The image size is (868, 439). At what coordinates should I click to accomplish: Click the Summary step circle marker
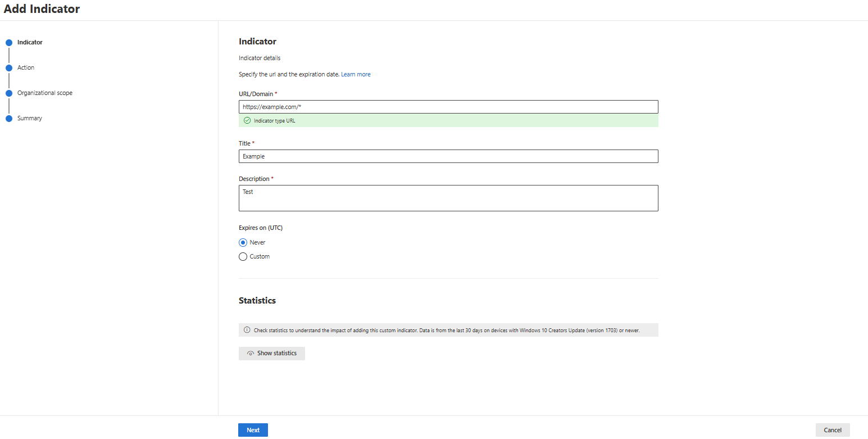(x=9, y=119)
